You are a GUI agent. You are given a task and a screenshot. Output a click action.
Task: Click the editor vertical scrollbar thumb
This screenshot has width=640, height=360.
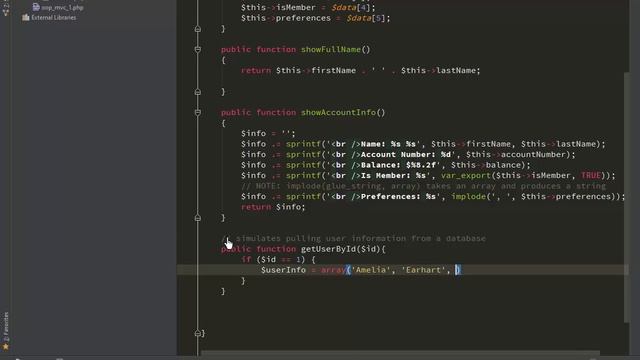point(627,197)
